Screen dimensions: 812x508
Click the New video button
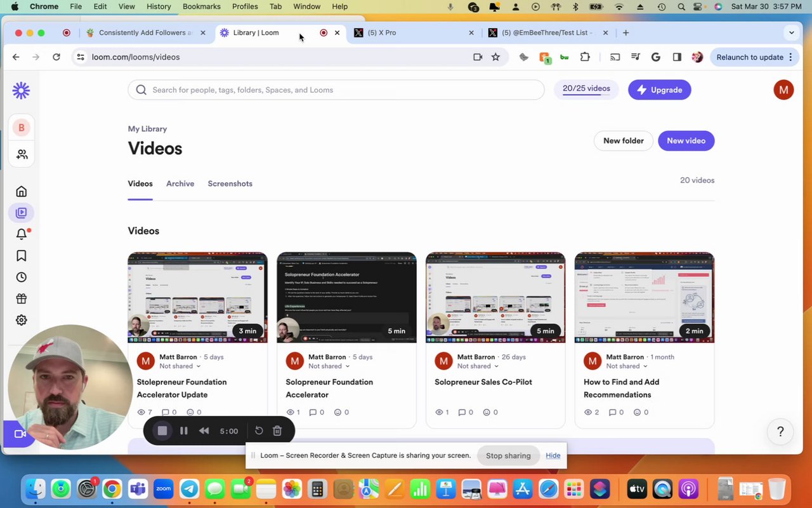(x=686, y=141)
